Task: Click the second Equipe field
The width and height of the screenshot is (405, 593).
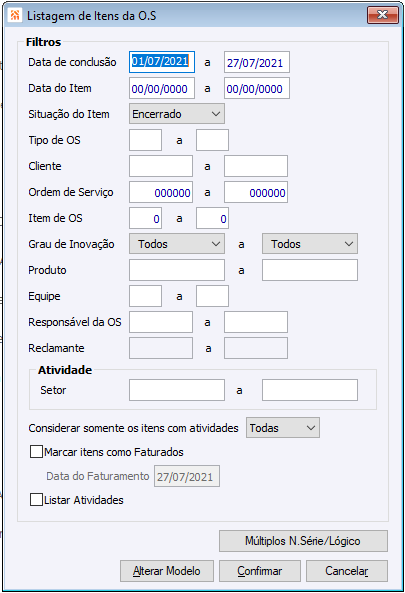Action: coord(212,296)
